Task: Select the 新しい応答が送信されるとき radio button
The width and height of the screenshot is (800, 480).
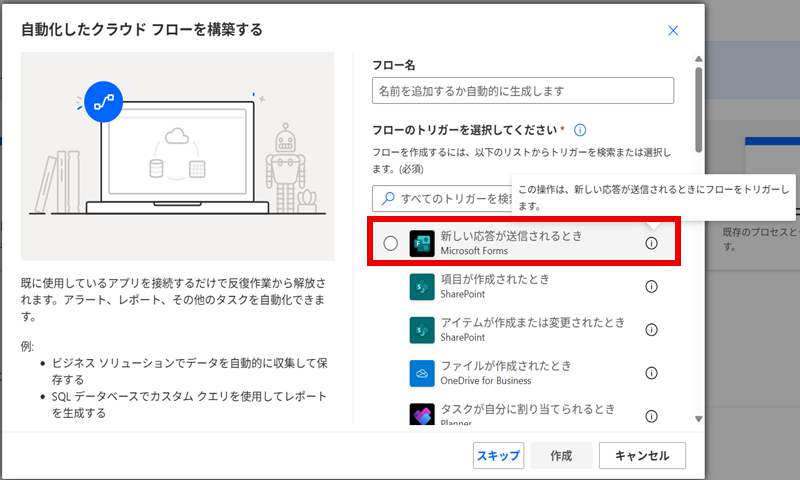Action: (390, 243)
